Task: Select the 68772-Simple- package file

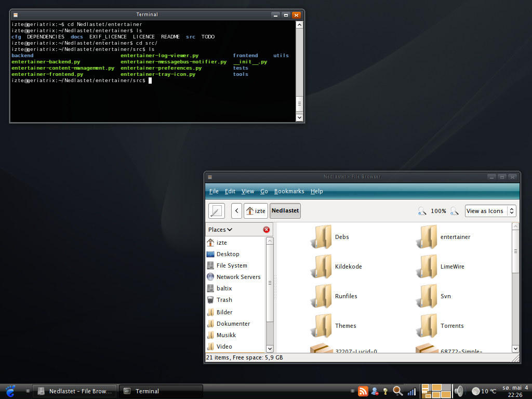Action: coord(427,348)
